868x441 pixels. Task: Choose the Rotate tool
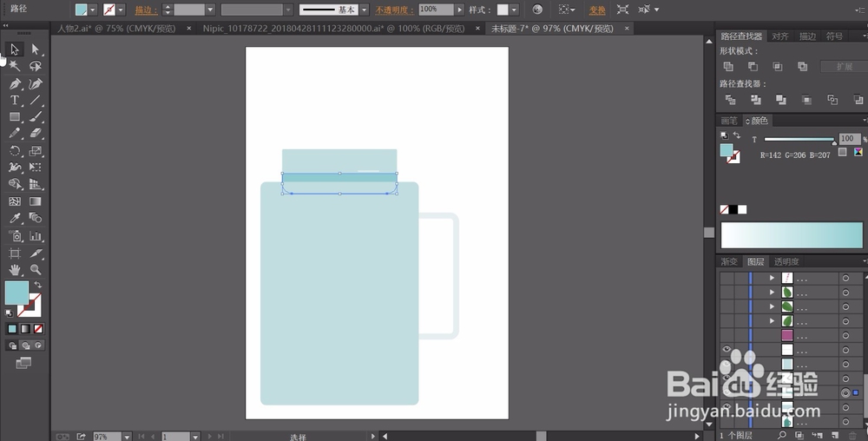[15, 151]
